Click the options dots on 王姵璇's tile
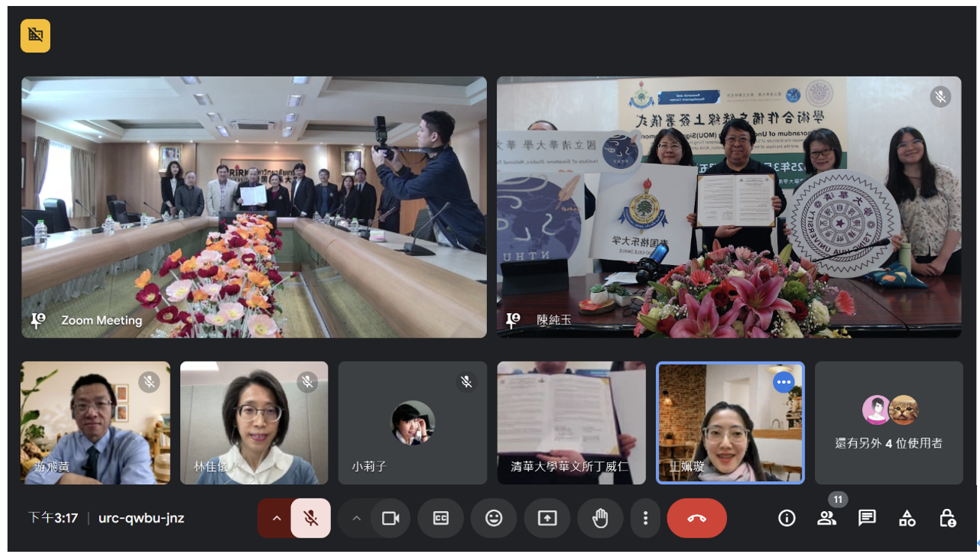 (784, 382)
